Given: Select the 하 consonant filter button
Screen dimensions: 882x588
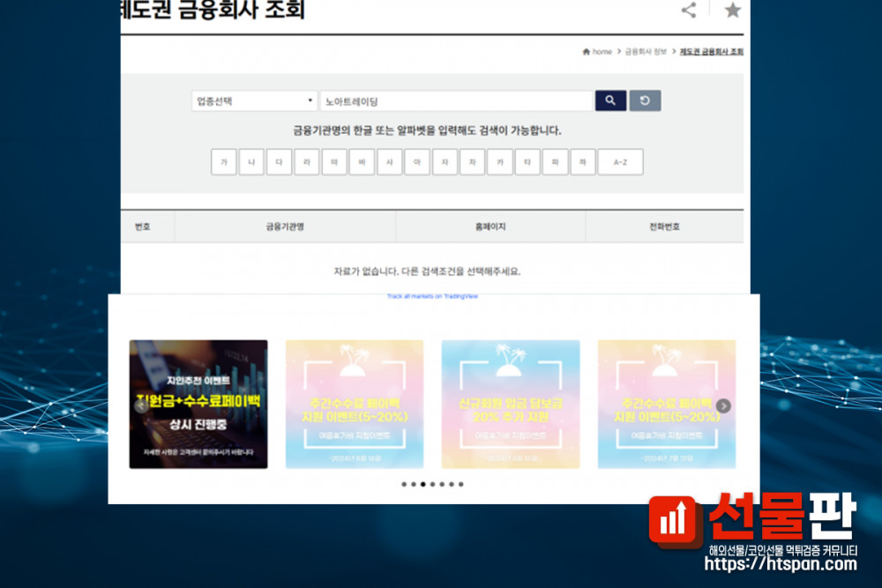Looking at the screenshot, I should pos(582,162).
